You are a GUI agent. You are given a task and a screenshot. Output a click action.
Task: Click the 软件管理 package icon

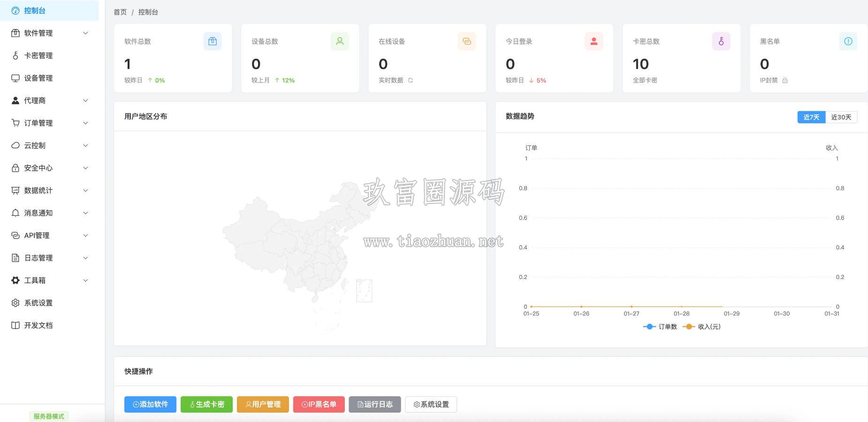(15, 33)
